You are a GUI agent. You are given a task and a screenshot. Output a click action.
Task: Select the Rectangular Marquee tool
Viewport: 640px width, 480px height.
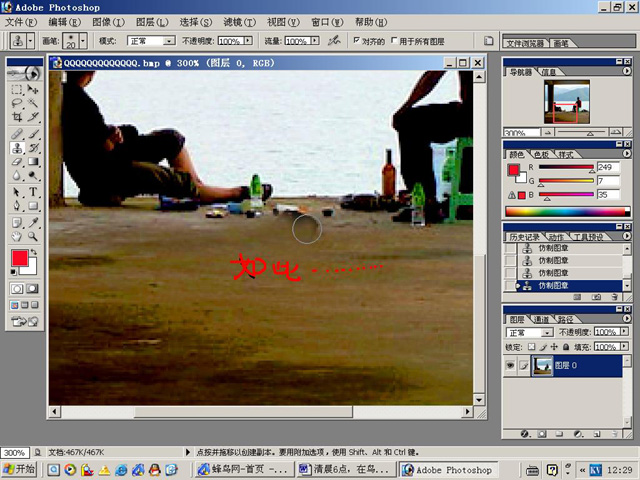pos(17,89)
